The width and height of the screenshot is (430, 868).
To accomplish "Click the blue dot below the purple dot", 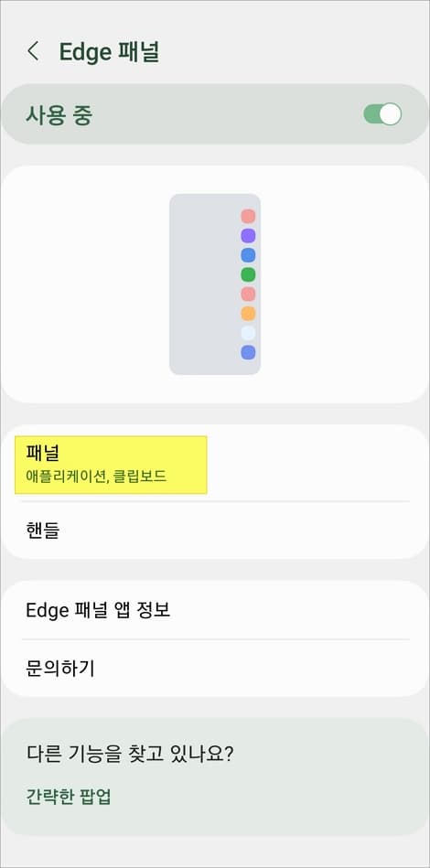I will pyautogui.click(x=248, y=255).
